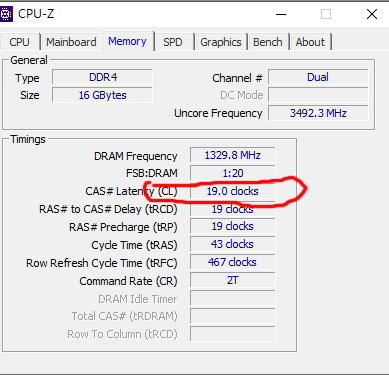Click the tRAS 43 clocks field
This screenshot has height=375, width=389.
[233, 244]
